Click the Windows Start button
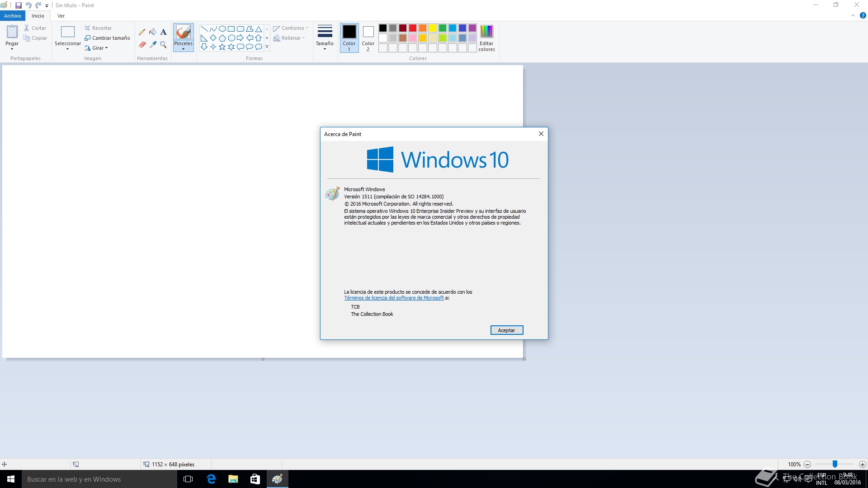 coord(11,479)
